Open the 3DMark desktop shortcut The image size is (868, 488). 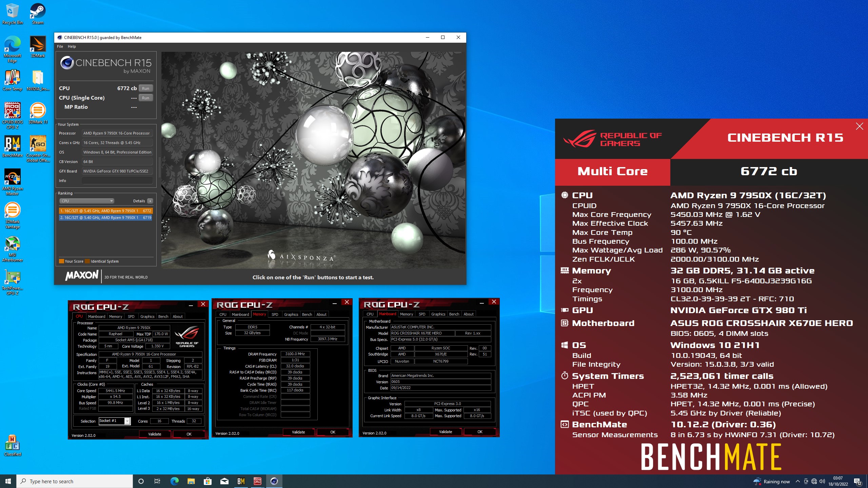[x=38, y=47]
